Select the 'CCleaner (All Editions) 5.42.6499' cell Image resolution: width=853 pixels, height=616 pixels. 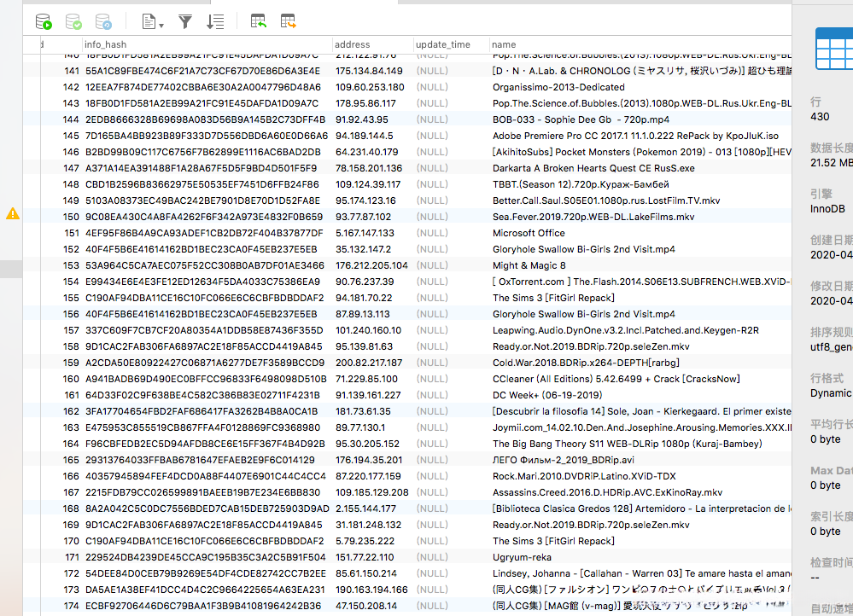tap(616, 379)
